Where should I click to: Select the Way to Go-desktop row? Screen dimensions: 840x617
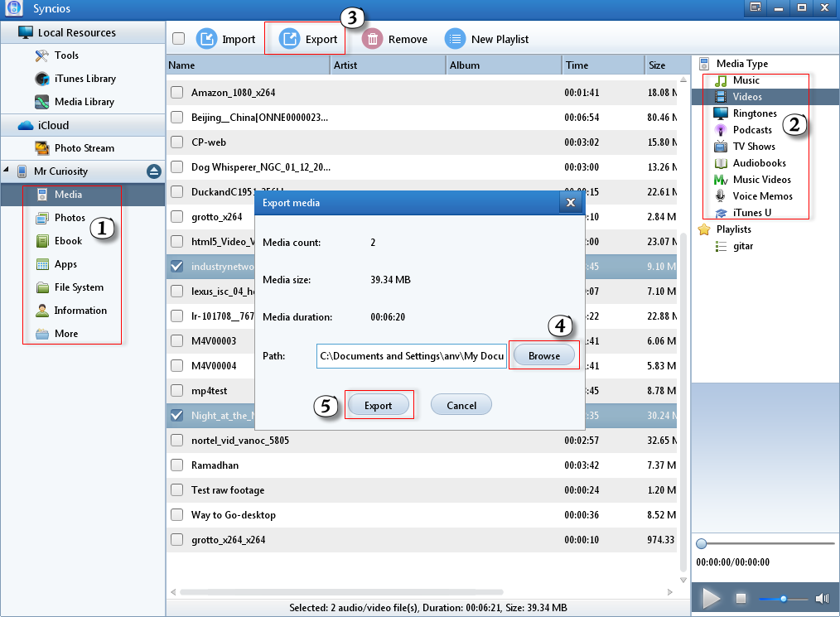[422, 515]
